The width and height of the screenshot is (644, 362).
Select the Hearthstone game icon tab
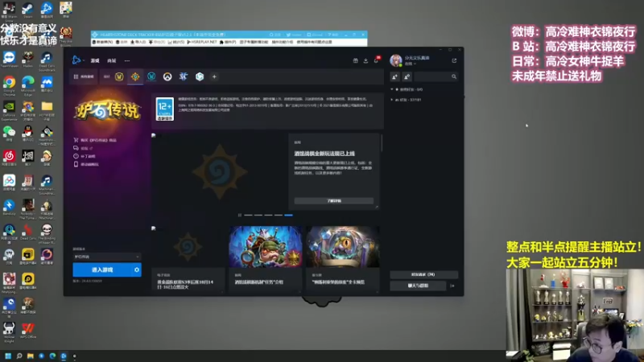pyautogui.click(x=135, y=76)
